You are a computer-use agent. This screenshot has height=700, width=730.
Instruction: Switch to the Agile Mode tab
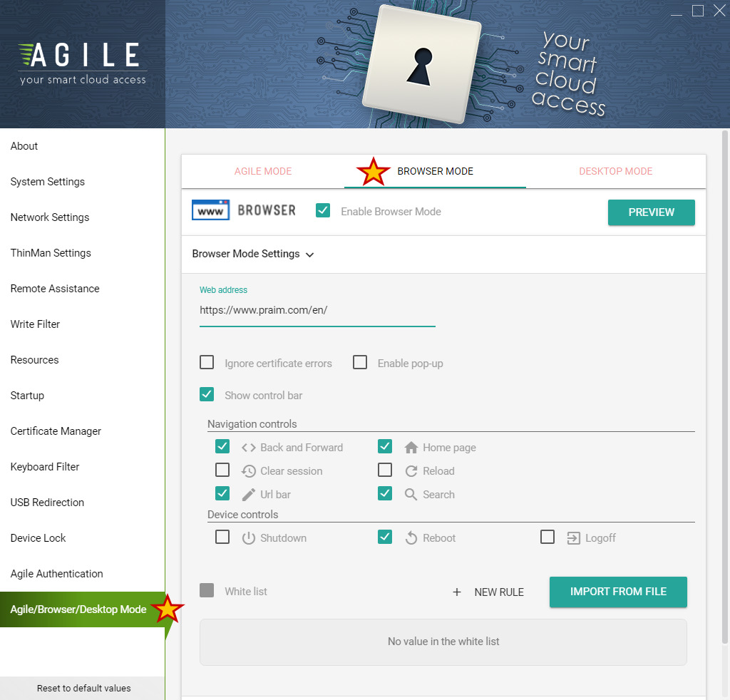(x=263, y=171)
